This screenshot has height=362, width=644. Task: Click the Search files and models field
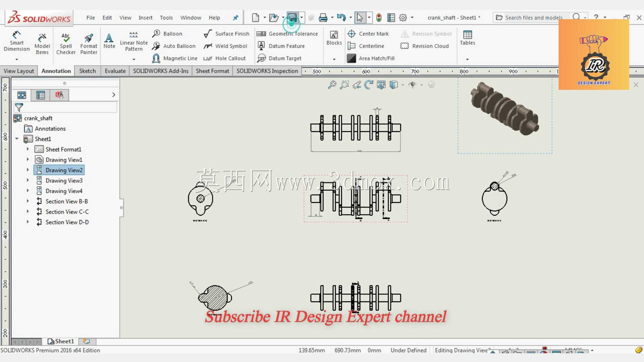[534, 17]
